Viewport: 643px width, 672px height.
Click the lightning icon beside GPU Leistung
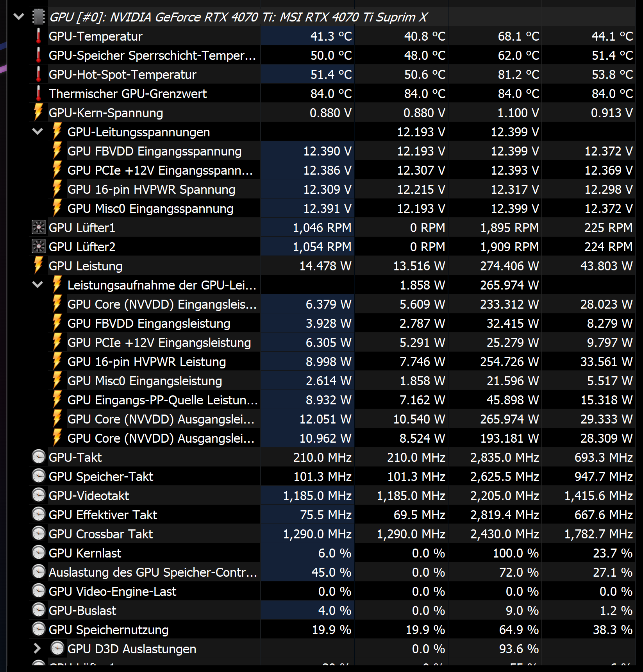[x=38, y=266]
